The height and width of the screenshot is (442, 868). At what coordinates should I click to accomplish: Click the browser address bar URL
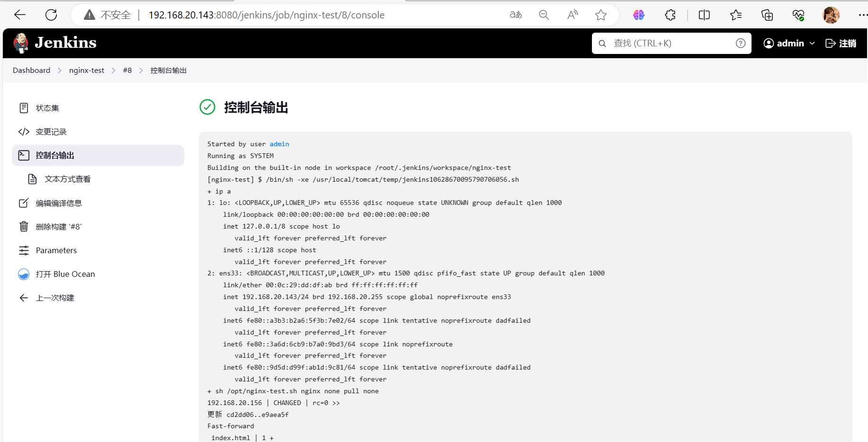[267, 15]
